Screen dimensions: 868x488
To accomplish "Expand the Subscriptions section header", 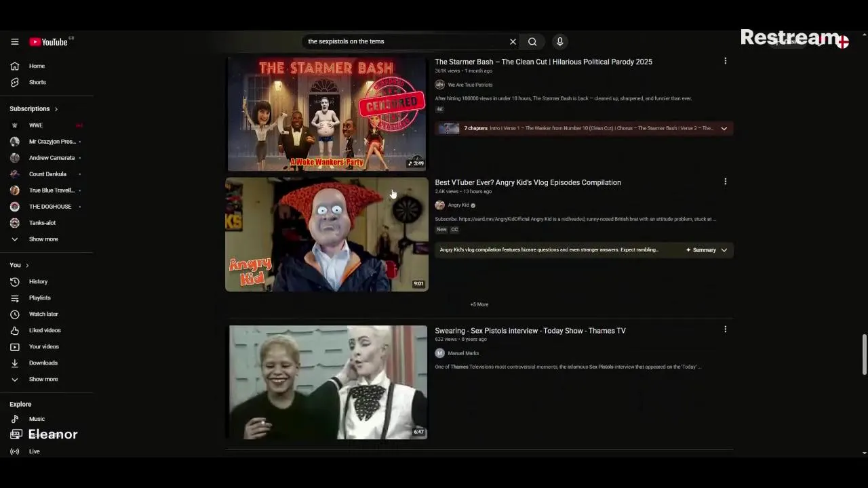I will coord(34,108).
